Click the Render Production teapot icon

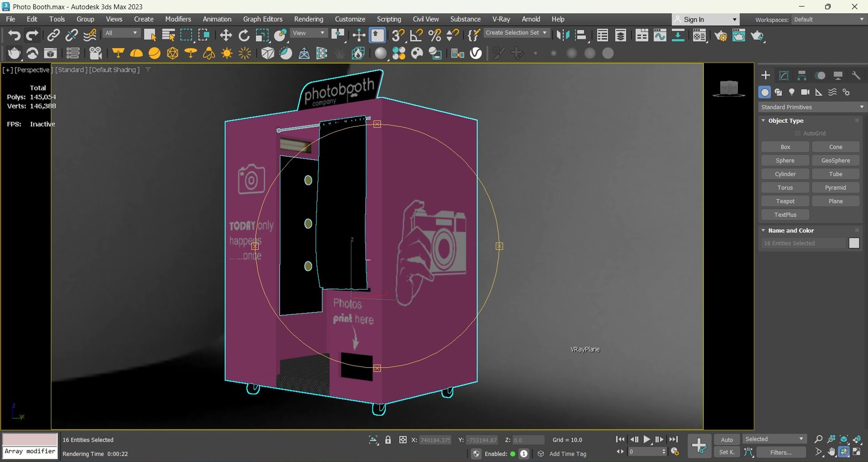[757, 35]
